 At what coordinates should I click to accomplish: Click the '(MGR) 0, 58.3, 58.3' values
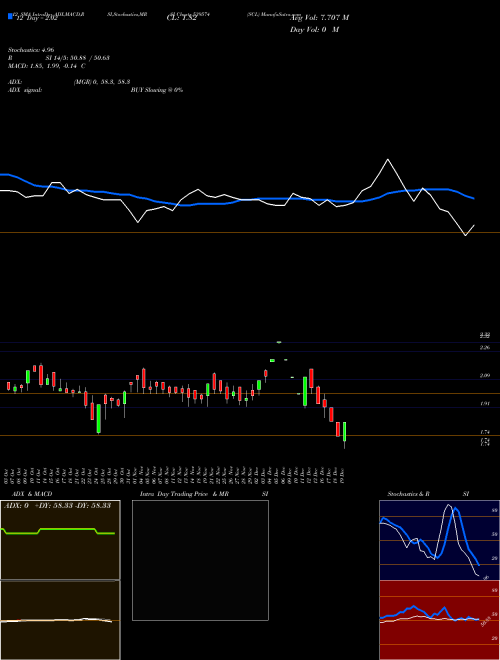coord(102,82)
